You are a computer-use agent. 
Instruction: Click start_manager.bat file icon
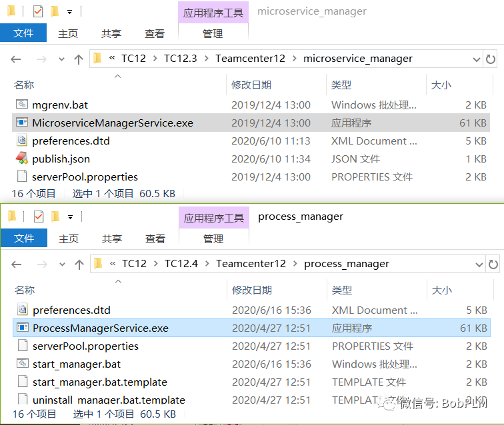[x=23, y=363]
